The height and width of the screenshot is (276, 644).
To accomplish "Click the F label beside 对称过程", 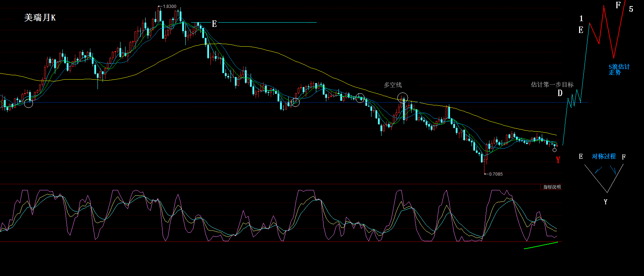I will pos(624,157).
